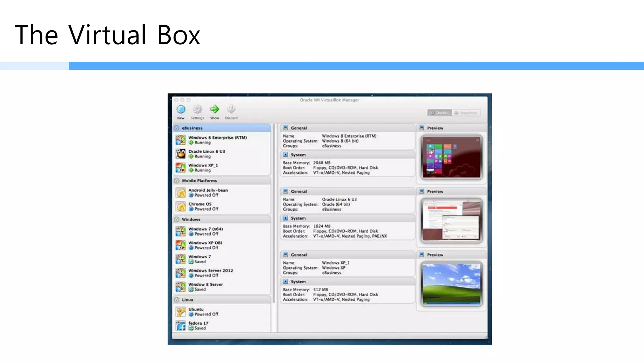Click the 'Windows XP OBI' list name
Image resolution: width=644 pixels, height=362 pixels.
point(205,243)
